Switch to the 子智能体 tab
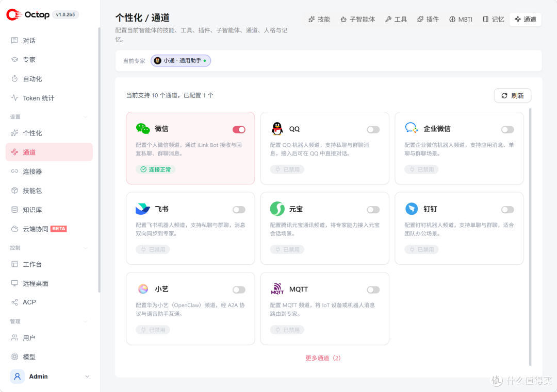Screen dimensions: 557x392 coord(358,20)
